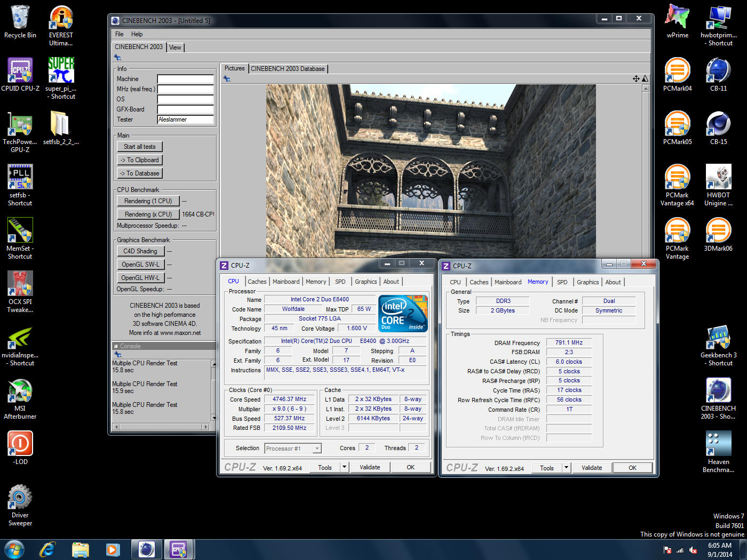The height and width of the screenshot is (560, 747).
Task: Launch hwbotprime shortcut icon
Action: [719, 26]
